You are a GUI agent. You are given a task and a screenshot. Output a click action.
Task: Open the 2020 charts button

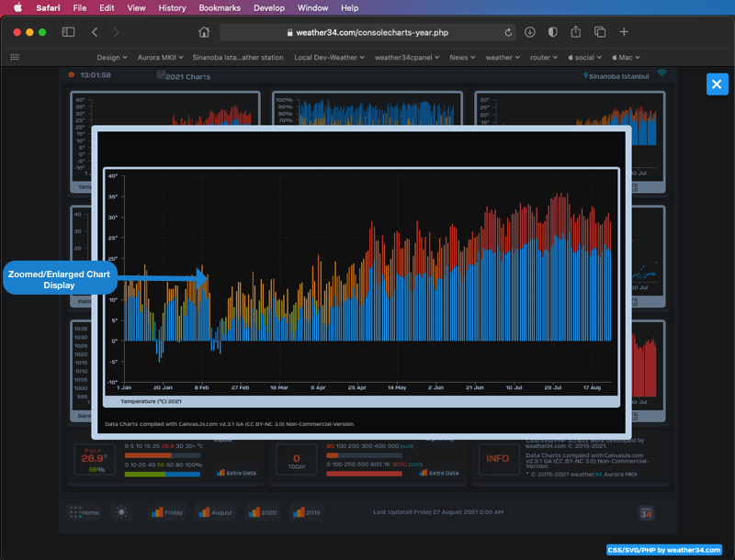(x=263, y=512)
